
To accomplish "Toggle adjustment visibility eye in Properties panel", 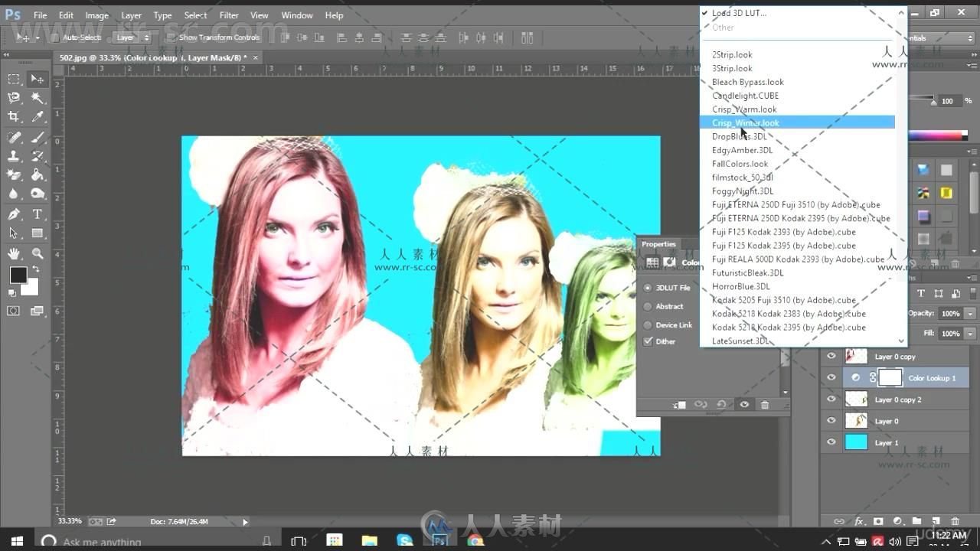I will coord(743,405).
